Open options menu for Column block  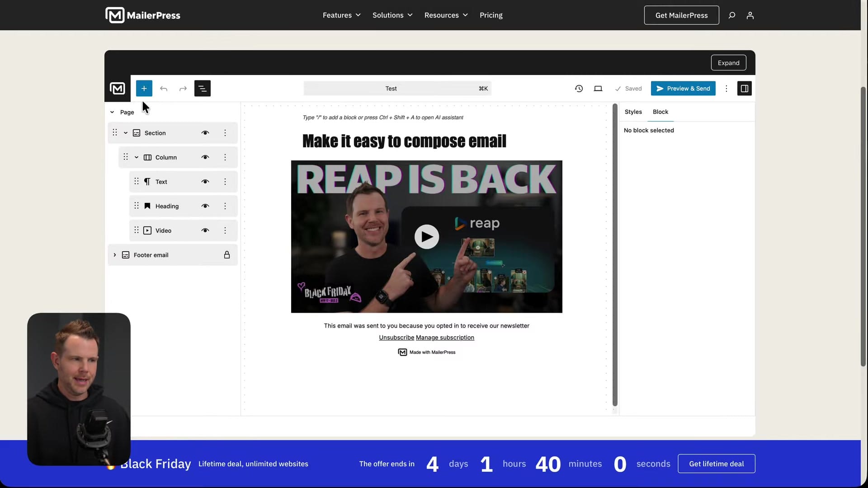(x=225, y=157)
